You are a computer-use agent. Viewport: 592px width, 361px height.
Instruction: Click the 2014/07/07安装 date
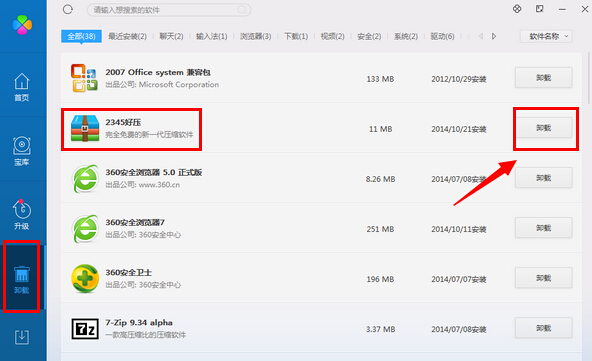[x=459, y=279]
